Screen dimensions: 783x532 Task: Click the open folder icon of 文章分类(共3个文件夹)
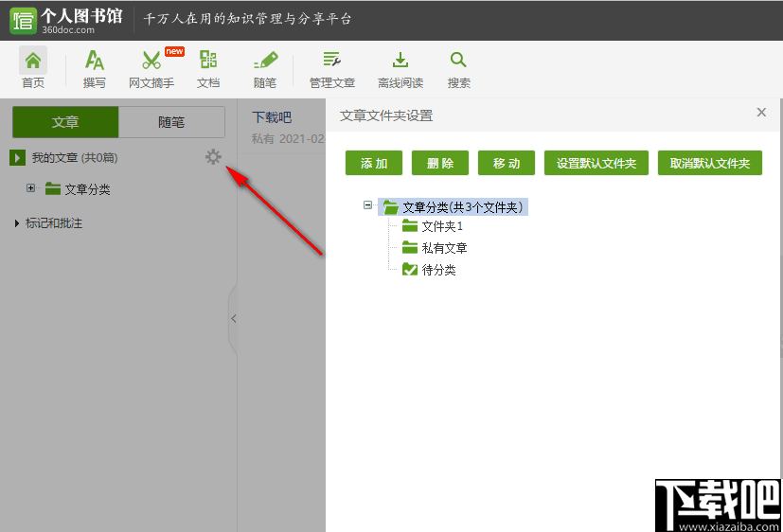(x=390, y=206)
